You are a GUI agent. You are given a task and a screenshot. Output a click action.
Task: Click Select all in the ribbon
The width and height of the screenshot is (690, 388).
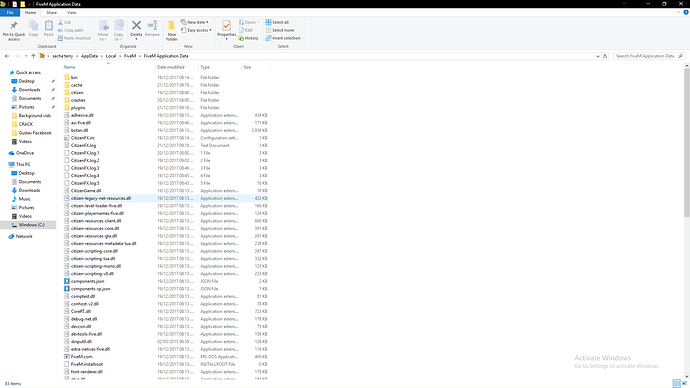[277, 22]
